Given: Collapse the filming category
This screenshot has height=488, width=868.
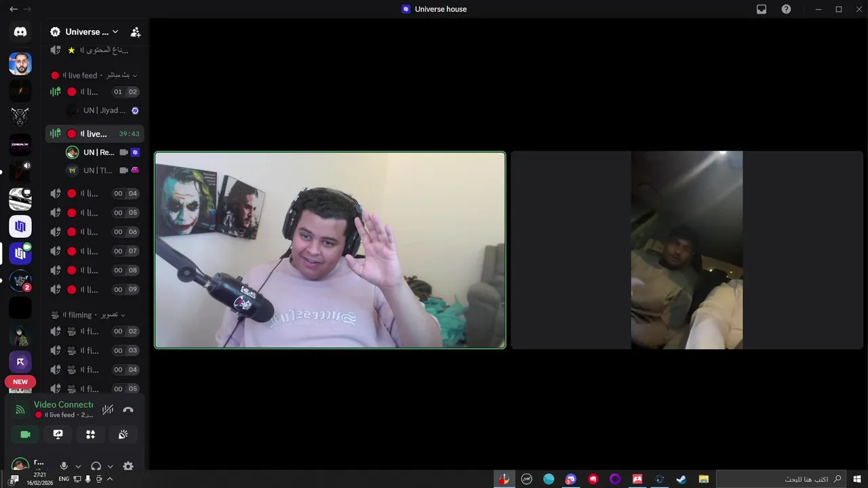Looking at the screenshot, I should click(x=89, y=314).
